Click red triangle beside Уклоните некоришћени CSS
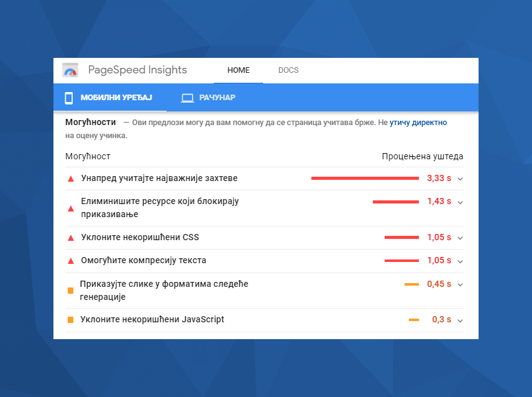The height and width of the screenshot is (397, 532). pos(70,238)
